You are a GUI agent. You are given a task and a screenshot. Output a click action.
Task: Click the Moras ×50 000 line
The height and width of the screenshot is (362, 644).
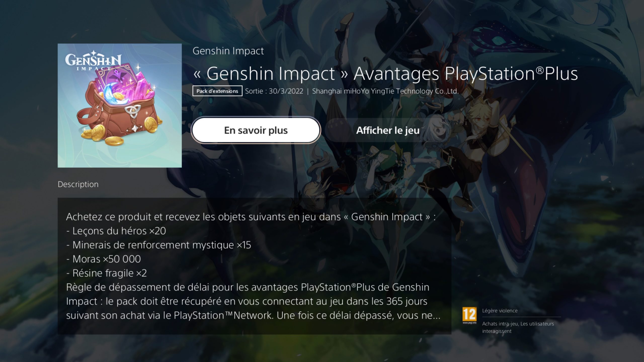103,259
